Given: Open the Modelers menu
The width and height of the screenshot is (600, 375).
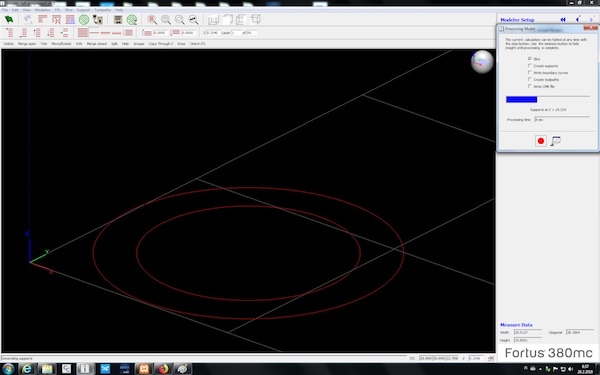Looking at the screenshot, I should coord(42,10).
